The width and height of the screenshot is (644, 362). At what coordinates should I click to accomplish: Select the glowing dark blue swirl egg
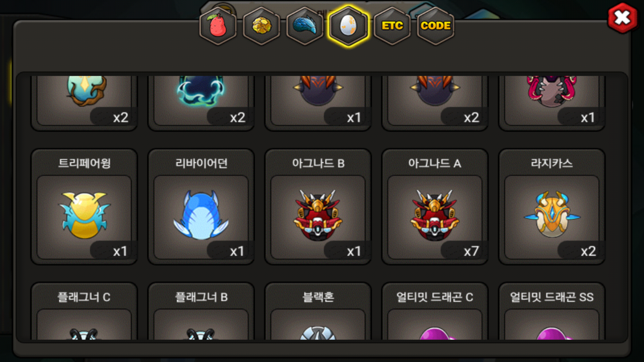pos(201,102)
